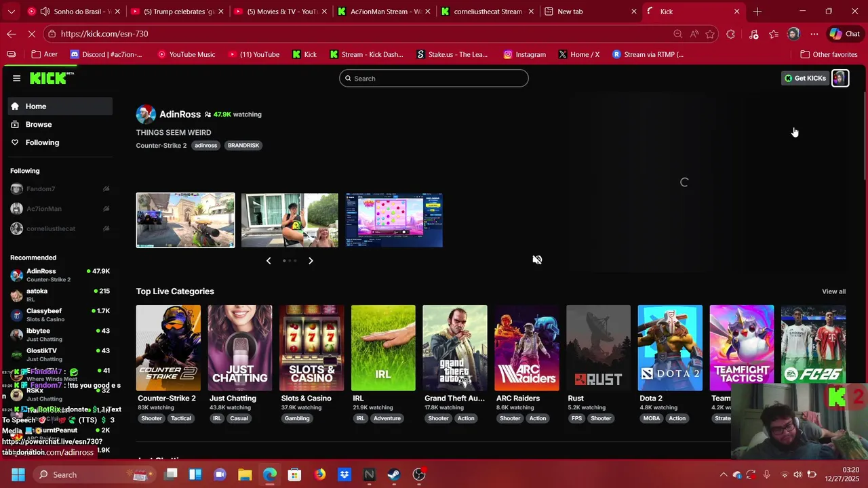This screenshot has width=868, height=488.
Task: Open YouTube Music bookmark
Action: (185, 54)
